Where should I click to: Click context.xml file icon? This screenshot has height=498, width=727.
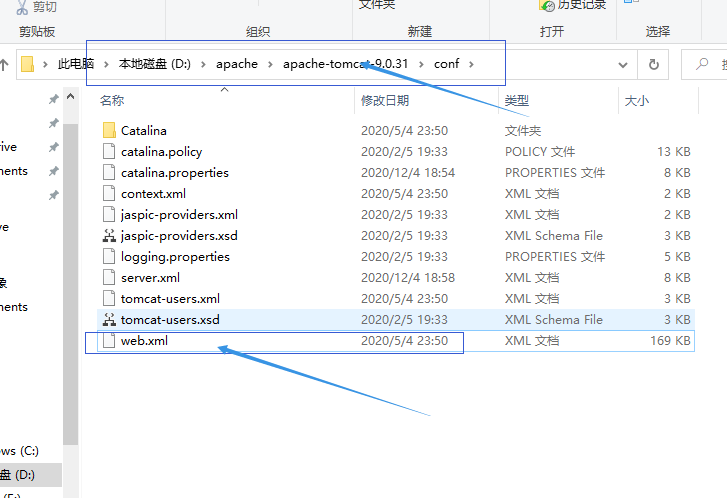pos(109,193)
